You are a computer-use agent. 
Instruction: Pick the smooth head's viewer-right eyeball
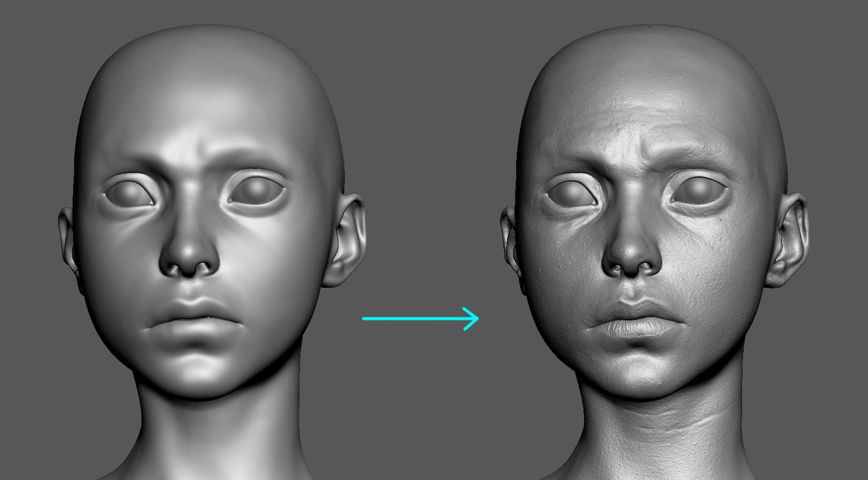point(258,191)
